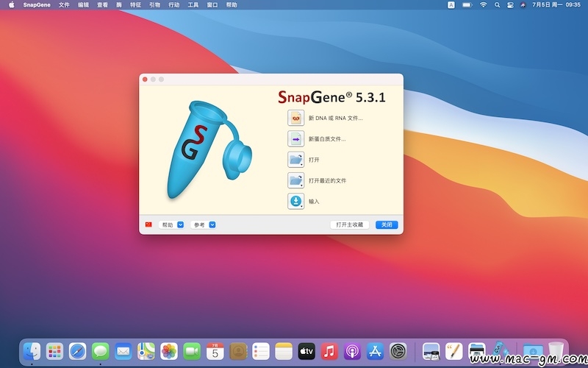Open Maps from the dock
This screenshot has height=368, width=588.
pos(146,352)
